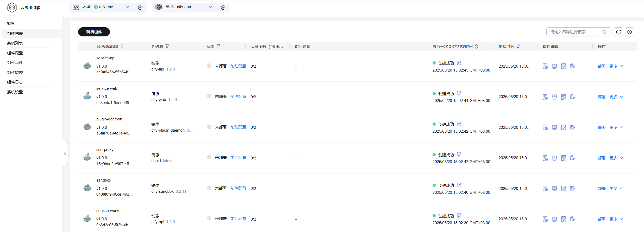Click the plugin-daemon component name
The height and width of the screenshot is (232, 644).
(x=109, y=119)
